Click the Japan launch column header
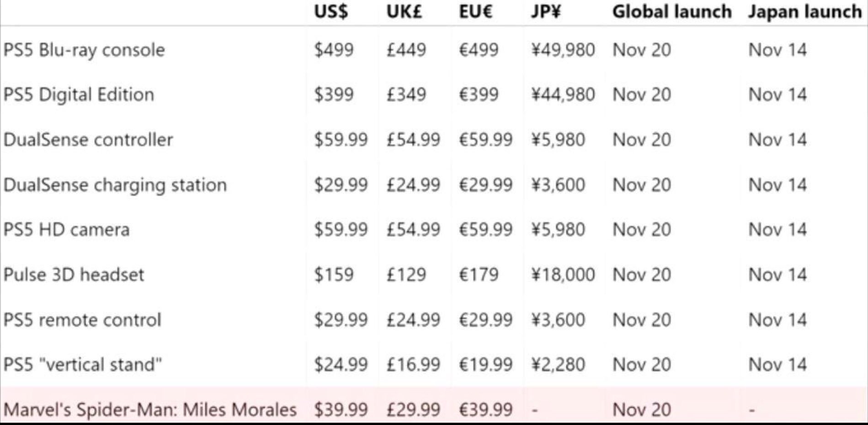This screenshot has width=868, height=425. (804, 12)
